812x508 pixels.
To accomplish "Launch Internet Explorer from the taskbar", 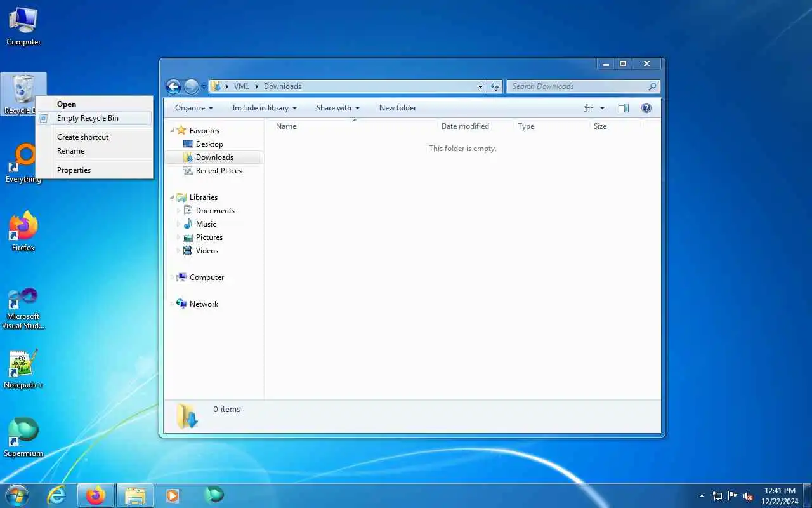I will [57, 495].
